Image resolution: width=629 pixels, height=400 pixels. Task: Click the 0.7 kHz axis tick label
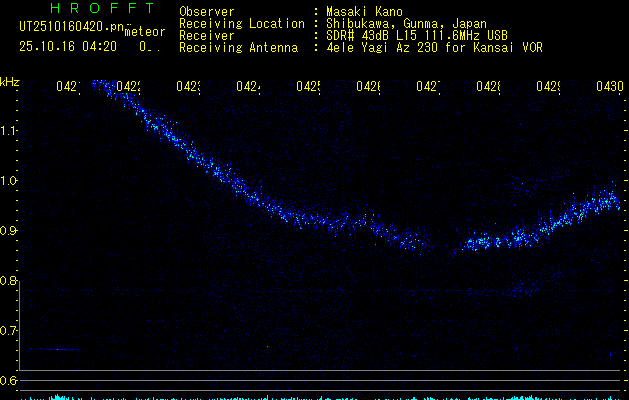[9, 331]
